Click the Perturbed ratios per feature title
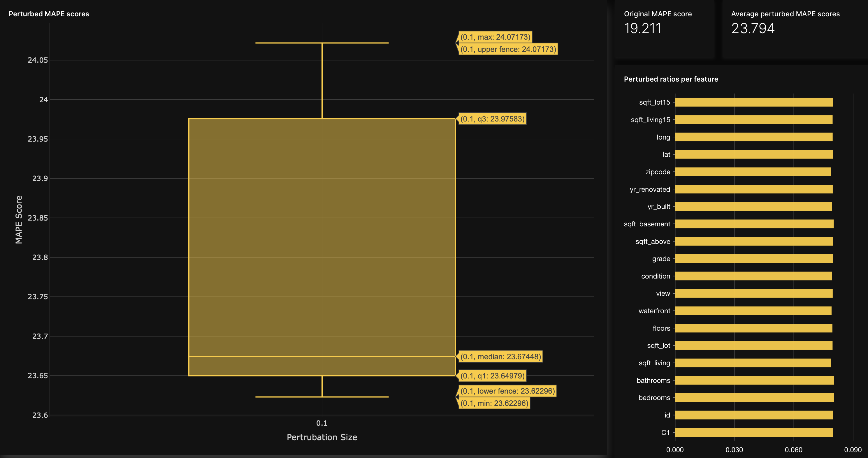 [671, 79]
